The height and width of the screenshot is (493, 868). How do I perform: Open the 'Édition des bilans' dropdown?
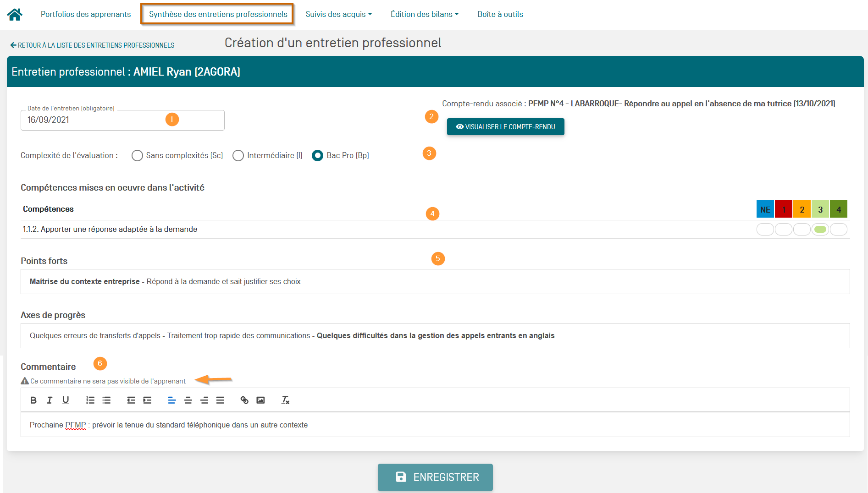424,14
